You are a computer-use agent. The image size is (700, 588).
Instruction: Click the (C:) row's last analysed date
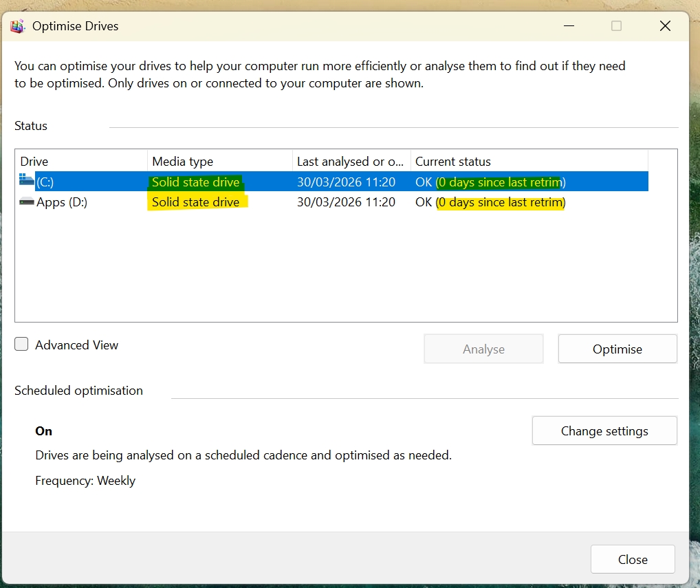pyautogui.click(x=346, y=182)
